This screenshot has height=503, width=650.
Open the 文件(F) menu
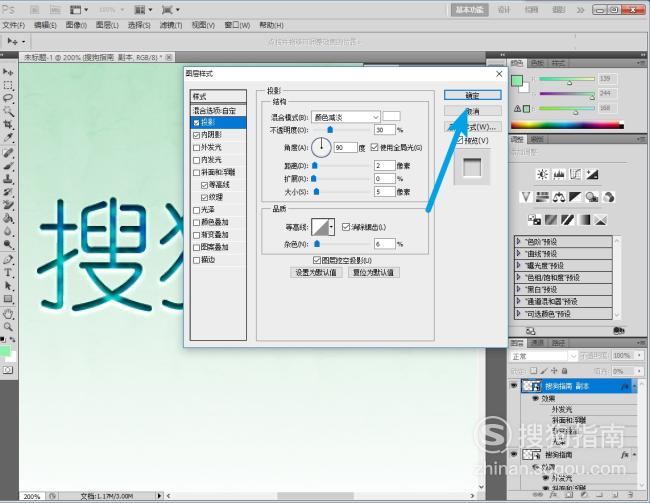click(14, 25)
